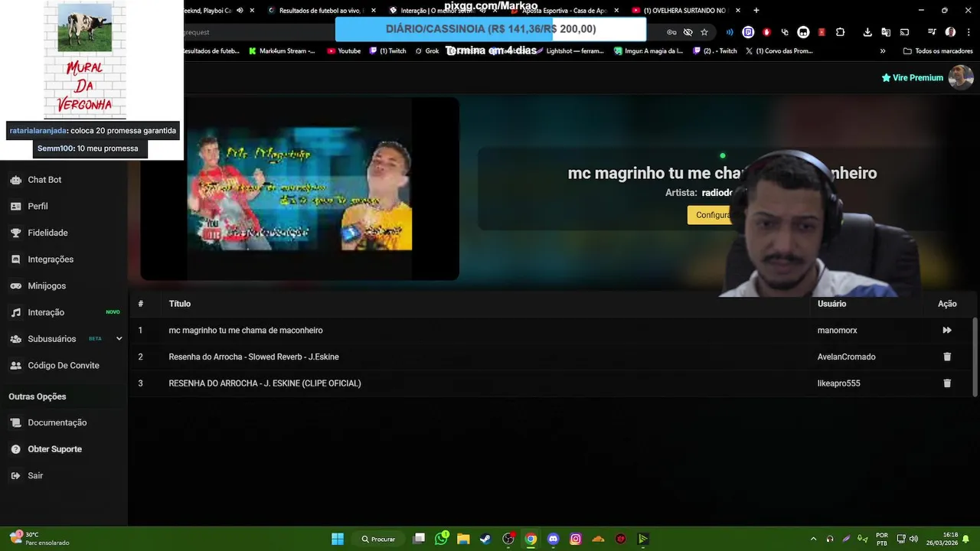The image size is (980, 551).
Task: Open the Minijogos menu label
Action: [47, 286]
